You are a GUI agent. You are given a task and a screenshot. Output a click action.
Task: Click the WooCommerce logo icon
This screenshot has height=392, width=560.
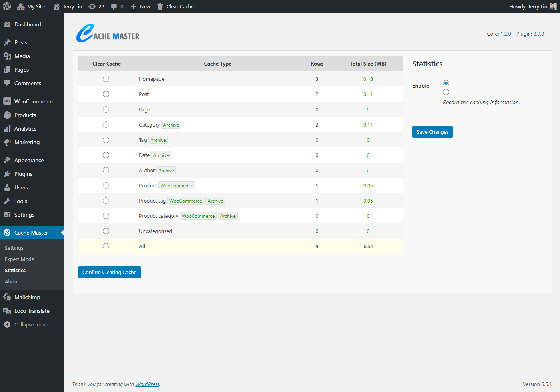click(7, 101)
